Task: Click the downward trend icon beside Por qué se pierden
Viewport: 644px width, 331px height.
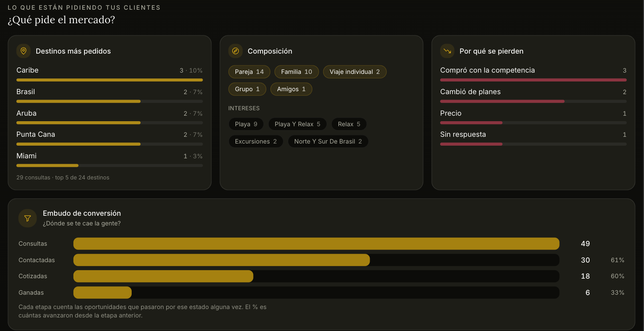Action: pyautogui.click(x=447, y=51)
